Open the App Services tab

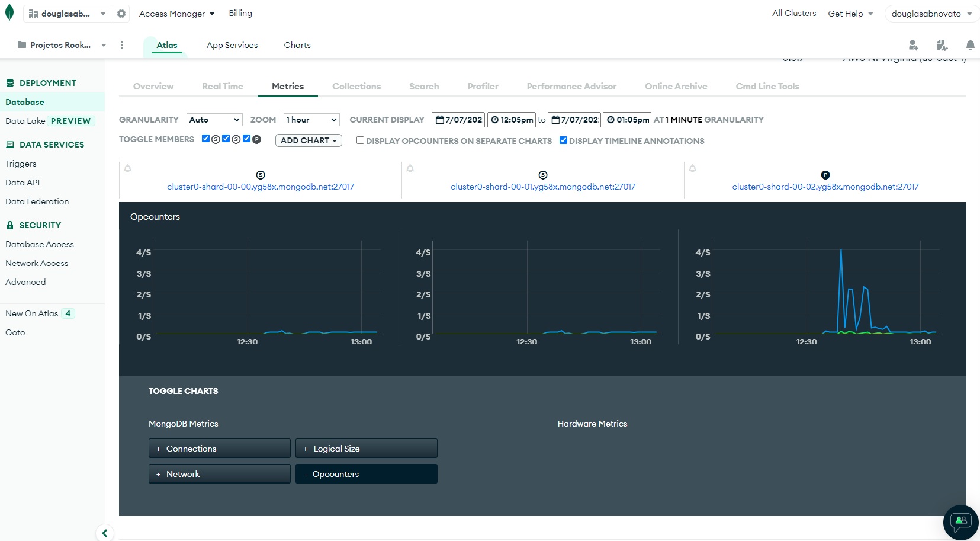click(232, 45)
